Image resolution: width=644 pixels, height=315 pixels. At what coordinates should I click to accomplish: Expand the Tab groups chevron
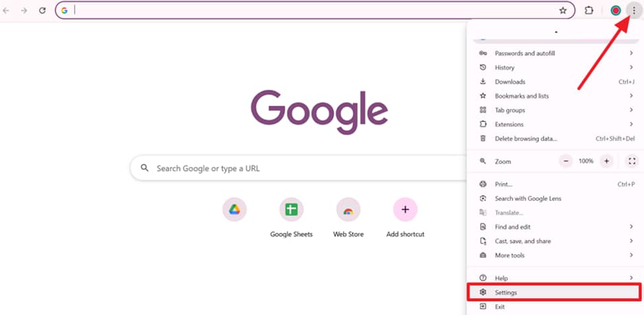pos(631,110)
